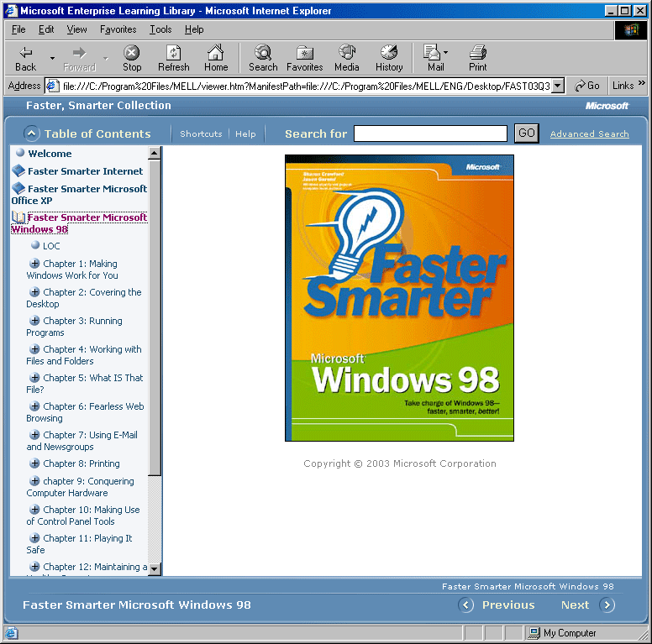Click the IE page icon in the status bar
The width and height of the screenshot is (652, 644).
click(x=11, y=633)
